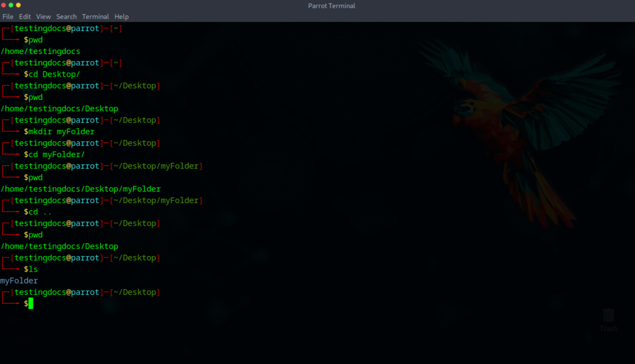635x364 pixels.
Task: Open the Help menu
Action: (x=122, y=17)
